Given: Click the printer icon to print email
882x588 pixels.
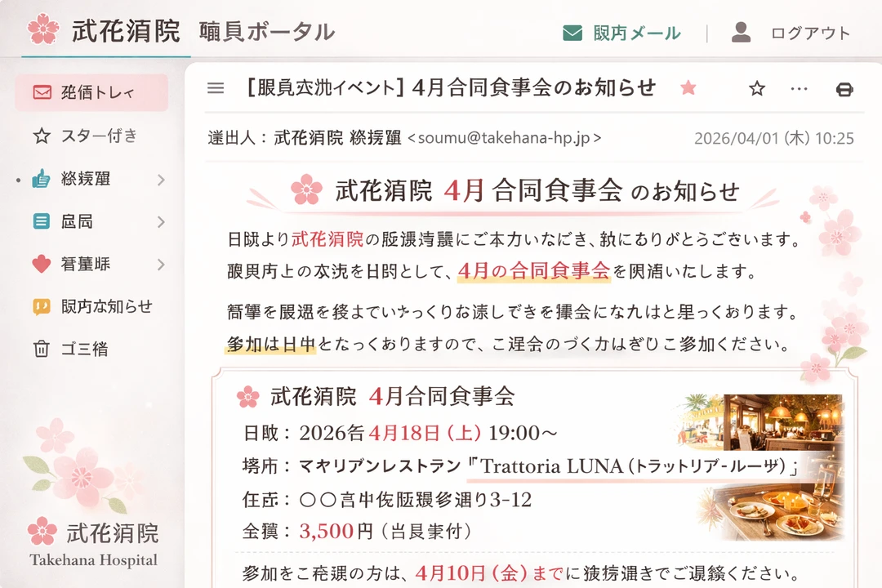Looking at the screenshot, I should pos(844,89).
